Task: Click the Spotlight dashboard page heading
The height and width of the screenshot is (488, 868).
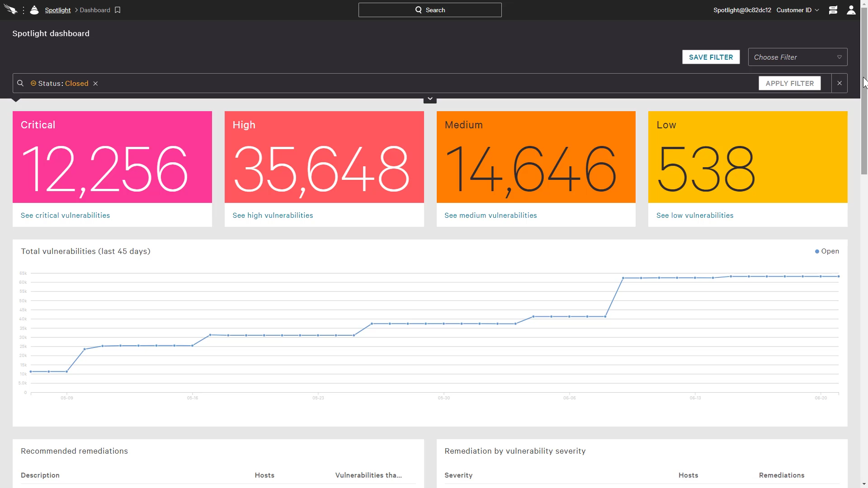Action: tap(51, 33)
